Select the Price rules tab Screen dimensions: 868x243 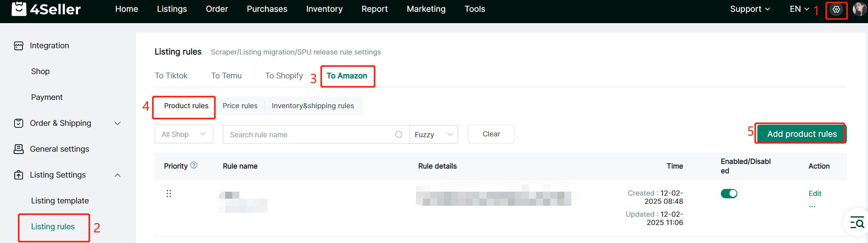(240, 106)
